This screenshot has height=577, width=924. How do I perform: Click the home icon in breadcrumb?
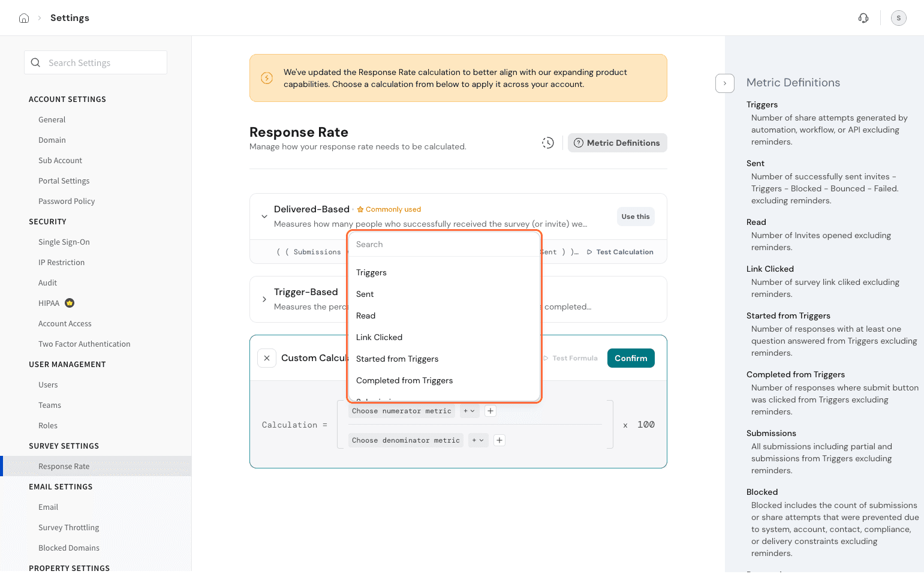coord(24,18)
